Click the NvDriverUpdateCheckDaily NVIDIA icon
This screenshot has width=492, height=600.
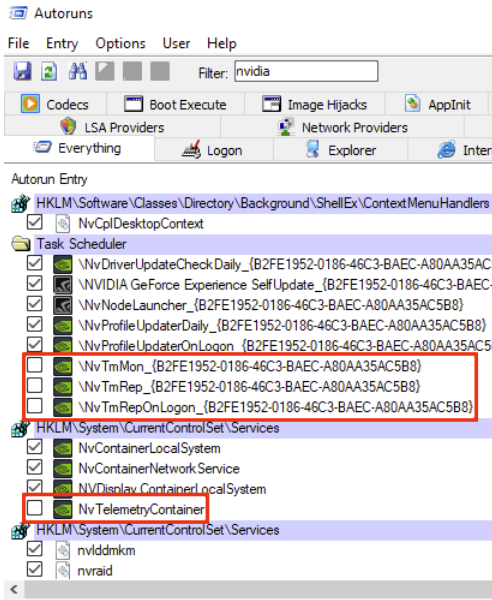62,264
